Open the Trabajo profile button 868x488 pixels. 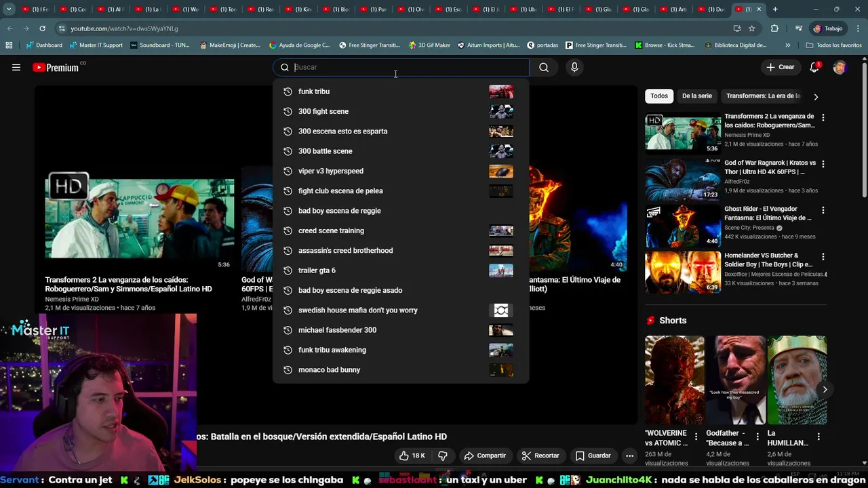828,28
